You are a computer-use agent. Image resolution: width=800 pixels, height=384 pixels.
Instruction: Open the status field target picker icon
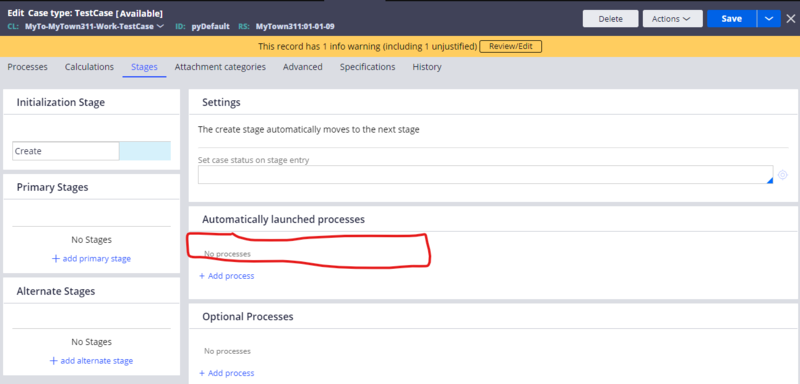[783, 175]
